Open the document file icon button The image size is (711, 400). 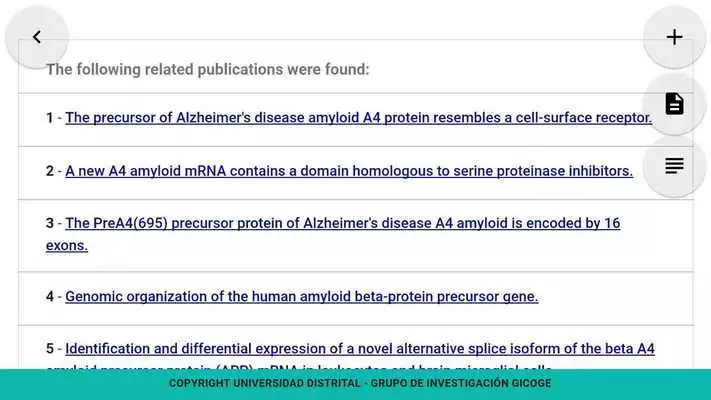[674, 104]
